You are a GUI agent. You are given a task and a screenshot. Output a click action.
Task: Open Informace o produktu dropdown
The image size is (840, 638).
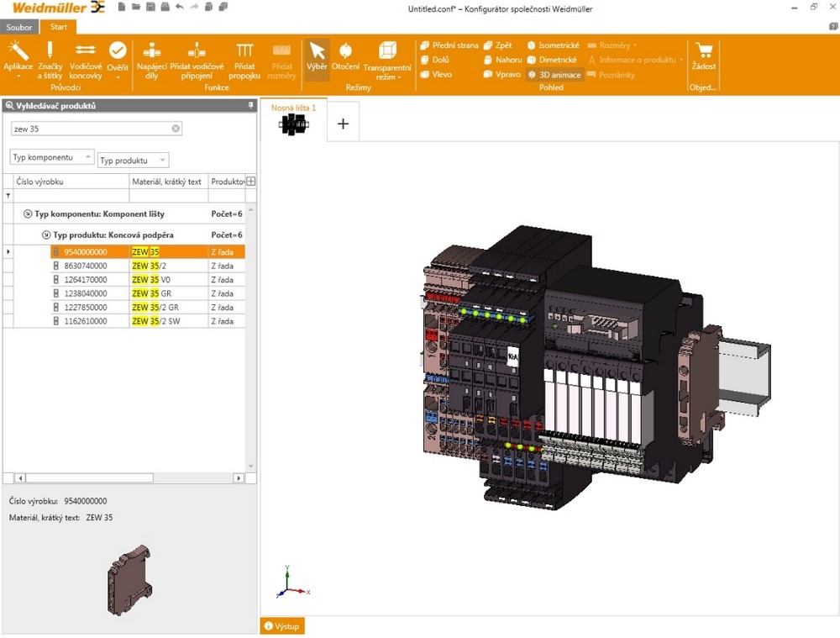(635, 60)
